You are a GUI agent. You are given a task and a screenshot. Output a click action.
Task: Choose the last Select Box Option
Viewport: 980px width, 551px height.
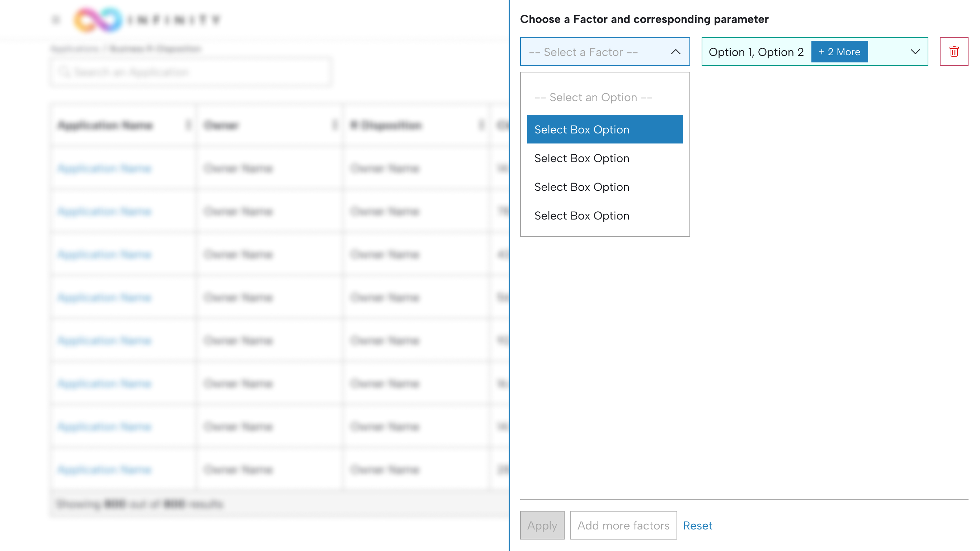(604, 216)
